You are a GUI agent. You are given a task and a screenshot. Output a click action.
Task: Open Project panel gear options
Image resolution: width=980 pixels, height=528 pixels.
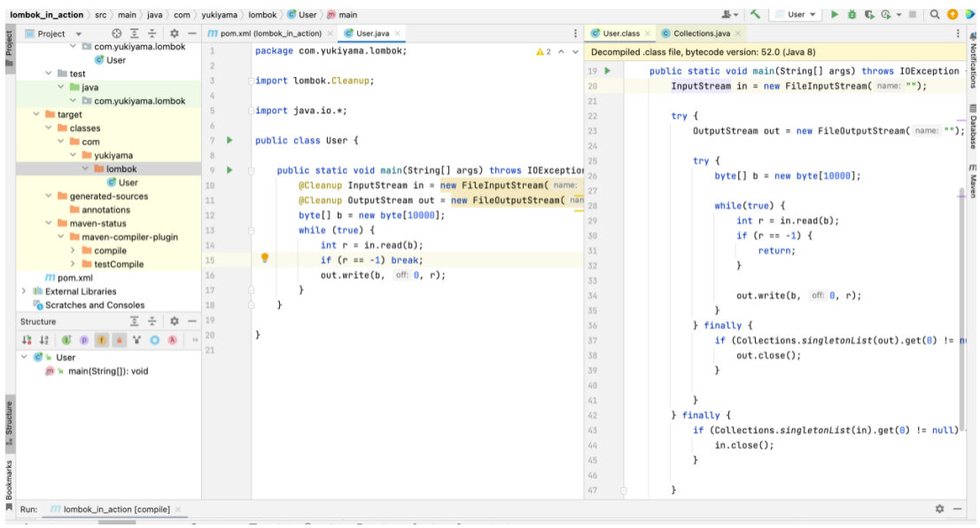pos(175,33)
